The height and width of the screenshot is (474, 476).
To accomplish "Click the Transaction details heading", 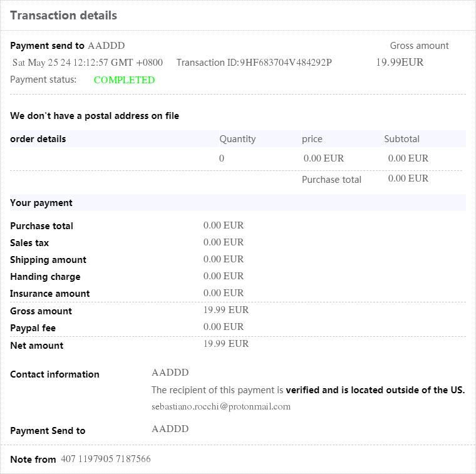I will click(63, 16).
